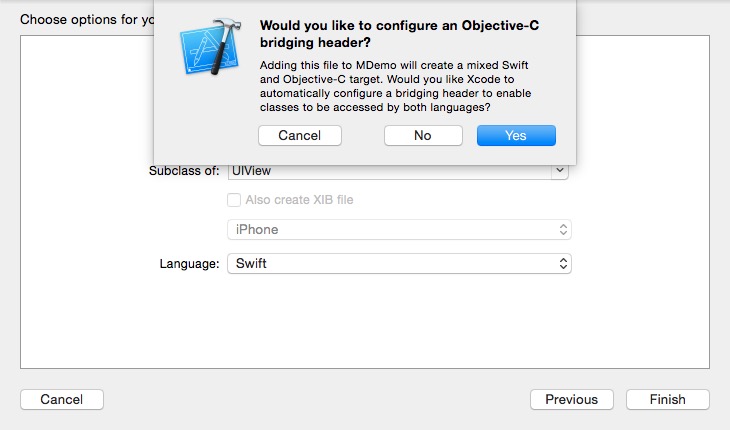The height and width of the screenshot is (430, 730).
Task: Decline bridging header with No button
Action: click(423, 135)
